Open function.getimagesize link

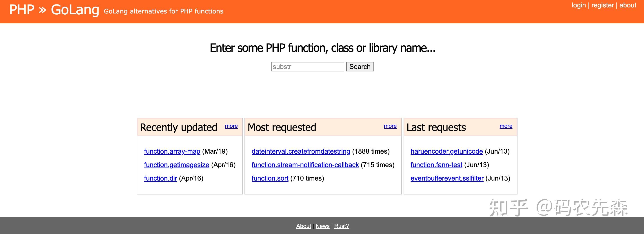[x=176, y=165]
